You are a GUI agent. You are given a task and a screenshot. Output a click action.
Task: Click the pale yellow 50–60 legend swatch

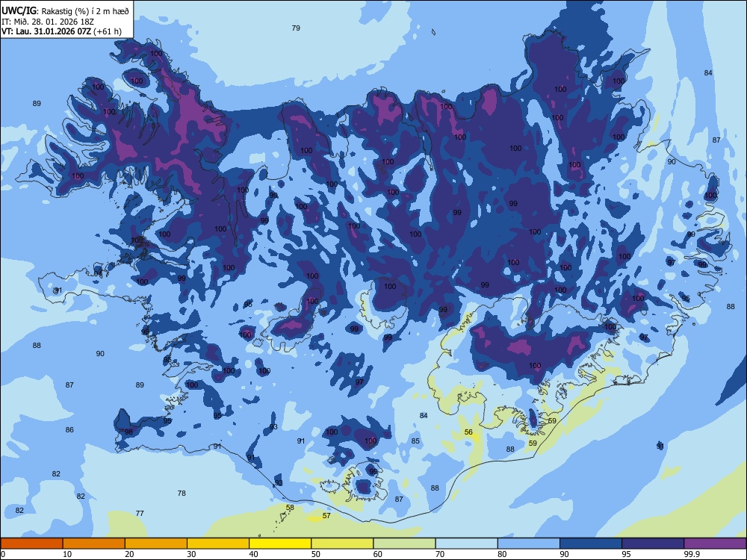pos(342,544)
